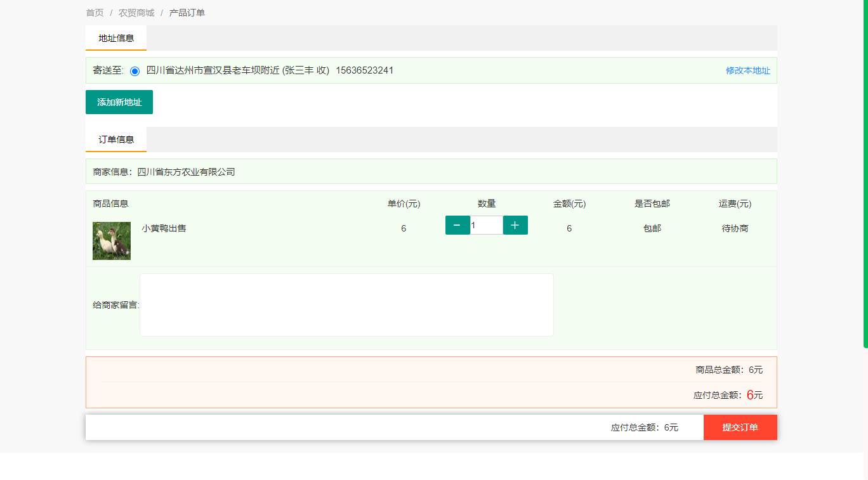Click the 产品订单 breadcrumb item
The width and height of the screenshot is (868, 480).
tap(187, 13)
